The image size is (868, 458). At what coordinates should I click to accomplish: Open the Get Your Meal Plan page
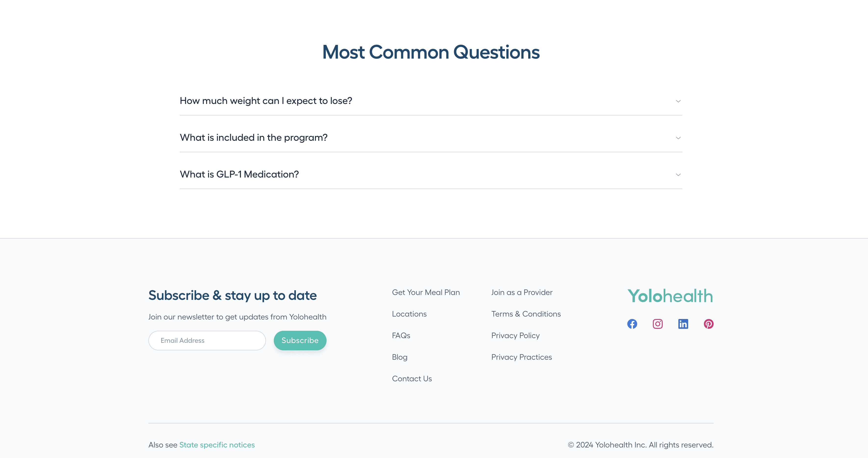point(426,292)
